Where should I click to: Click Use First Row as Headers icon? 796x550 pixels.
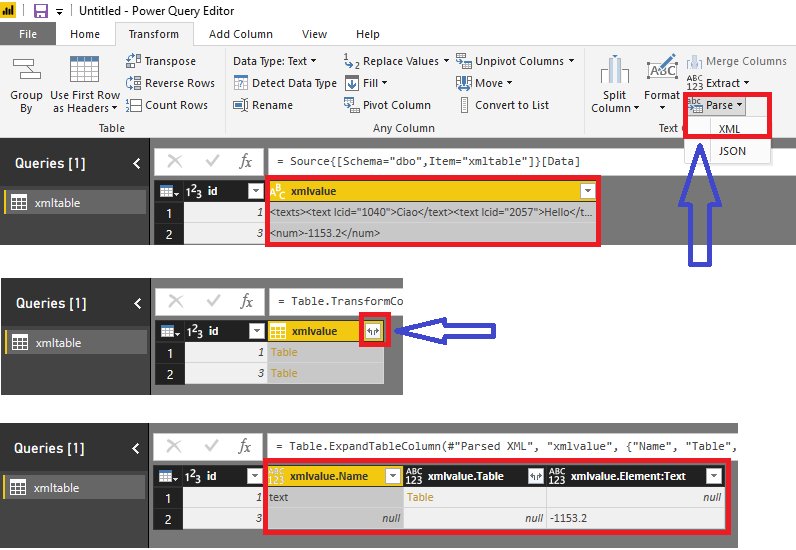[x=84, y=69]
